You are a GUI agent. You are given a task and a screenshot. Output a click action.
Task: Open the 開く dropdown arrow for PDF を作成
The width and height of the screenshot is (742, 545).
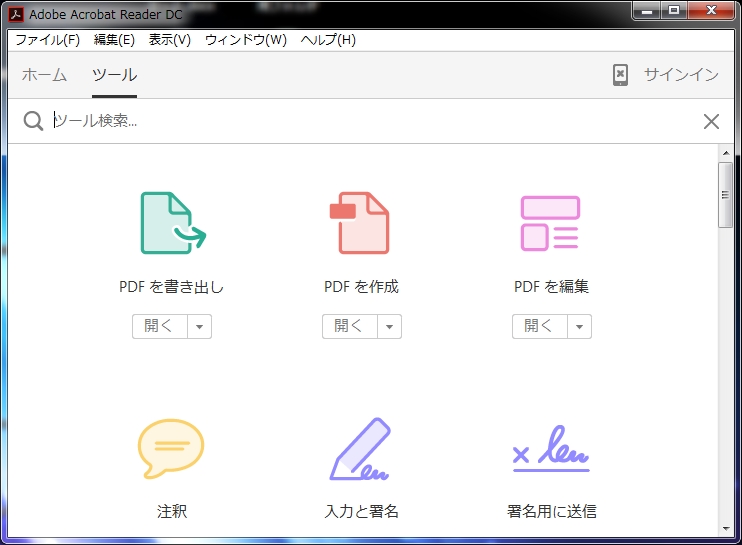(x=389, y=326)
